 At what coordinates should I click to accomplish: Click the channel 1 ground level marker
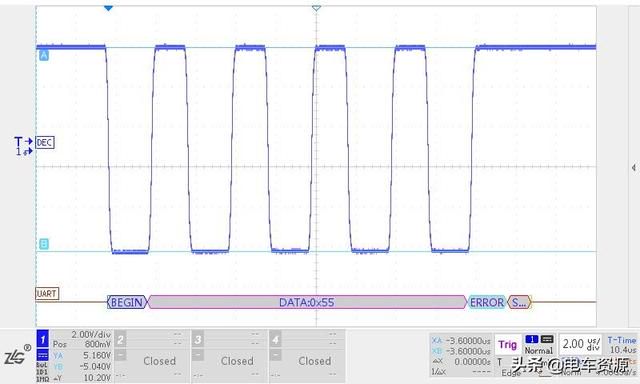[x=24, y=152]
